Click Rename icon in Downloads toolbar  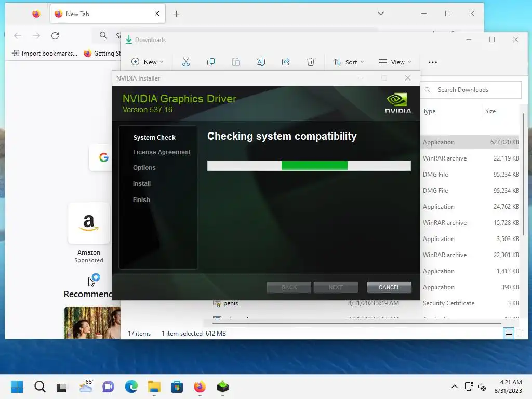(x=261, y=62)
